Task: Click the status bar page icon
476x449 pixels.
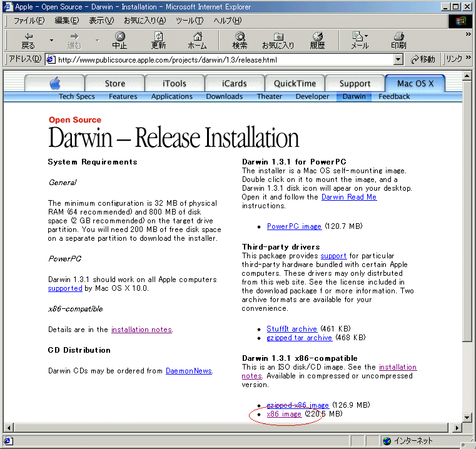Action: [x=9, y=441]
